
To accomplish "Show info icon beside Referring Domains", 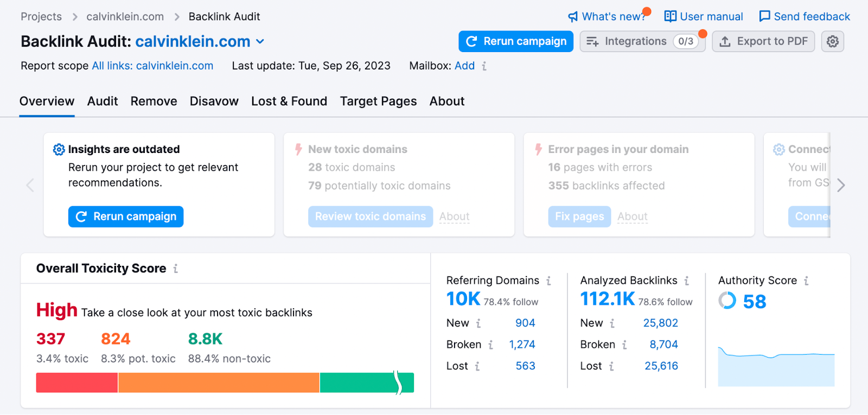I will tap(548, 281).
